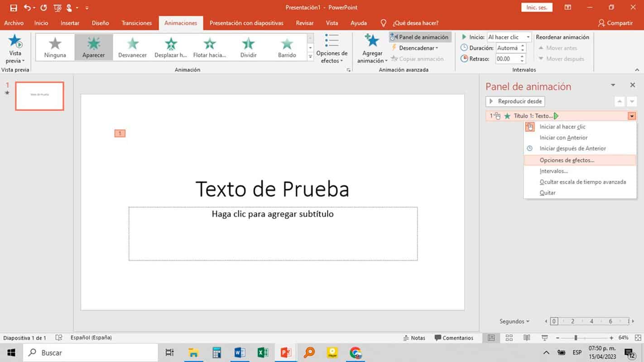Open Ribbon Display Options icon
Screen dimensions: 644x362
[x=568, y=8]
